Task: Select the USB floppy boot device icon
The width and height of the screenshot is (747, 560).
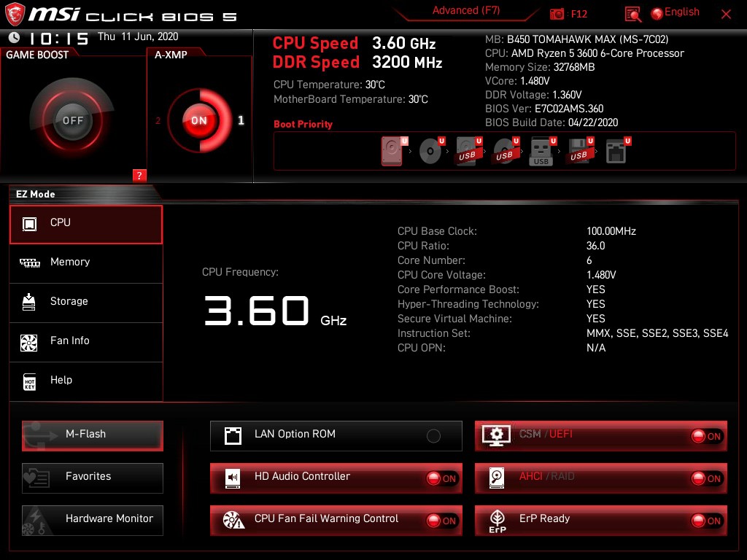Action: pyautogui.click(x=579, y=151)
